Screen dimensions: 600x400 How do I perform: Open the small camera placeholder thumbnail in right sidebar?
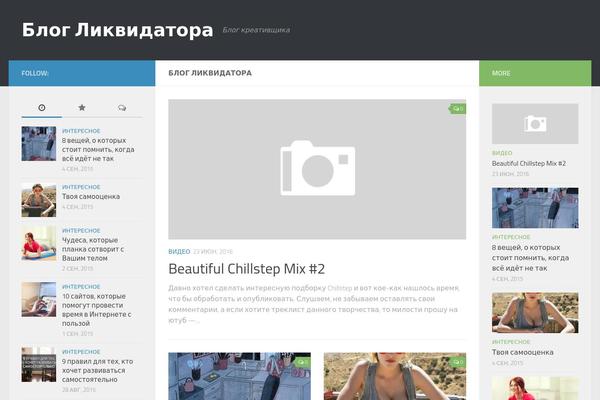tap(535, 124)
